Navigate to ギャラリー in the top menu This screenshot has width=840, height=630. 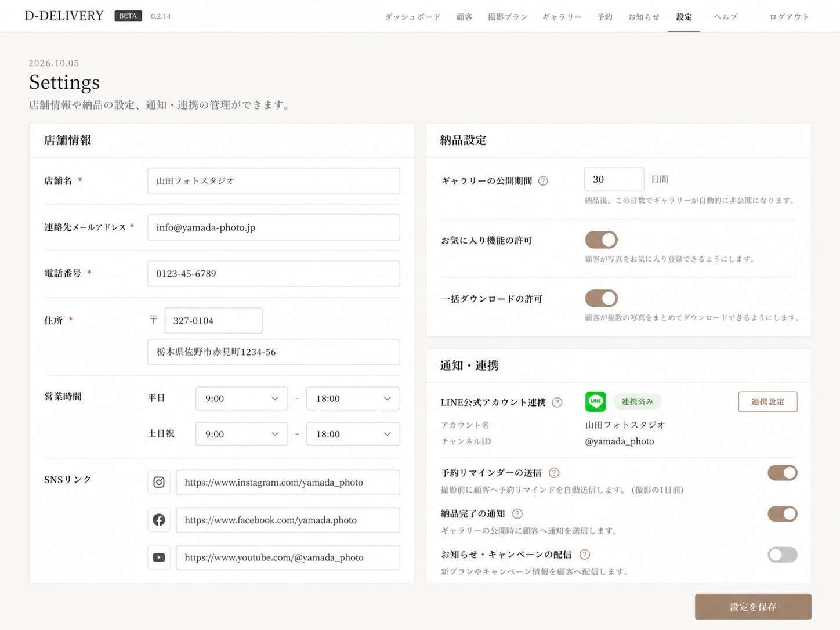562,17
